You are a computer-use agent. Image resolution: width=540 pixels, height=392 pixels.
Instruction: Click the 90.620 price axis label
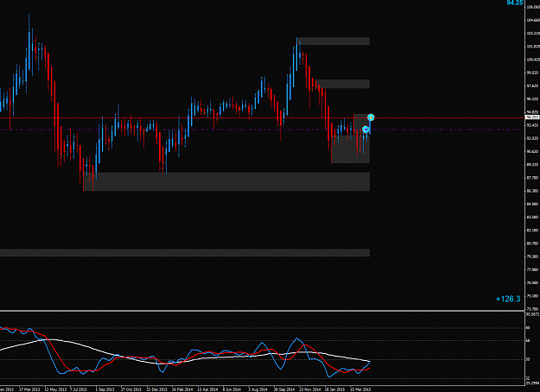click(x=532, y=151)
